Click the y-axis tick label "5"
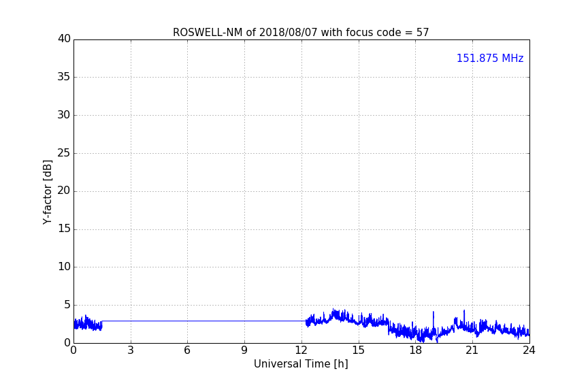The image size is (588, 392). [67, 305]
